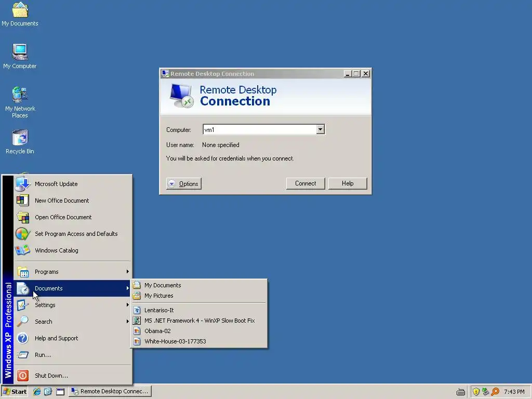Click the Help button in Remote Desktop
This screenshot has width=532, height=399.
click(348, 183)
